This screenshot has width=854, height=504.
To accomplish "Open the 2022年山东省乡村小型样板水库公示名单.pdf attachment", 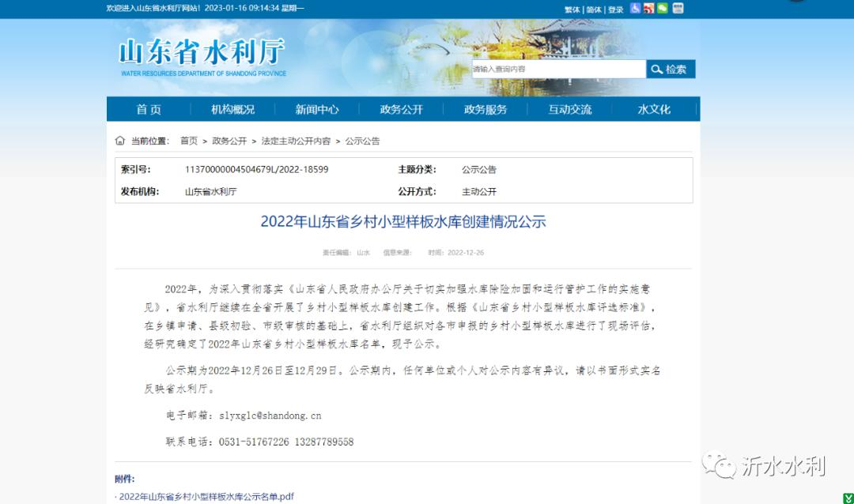I will coord(206,496).
